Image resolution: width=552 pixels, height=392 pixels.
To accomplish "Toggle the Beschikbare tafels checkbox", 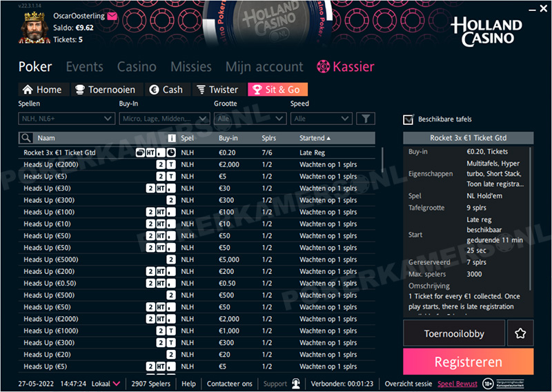I will (x=408, y=119).
